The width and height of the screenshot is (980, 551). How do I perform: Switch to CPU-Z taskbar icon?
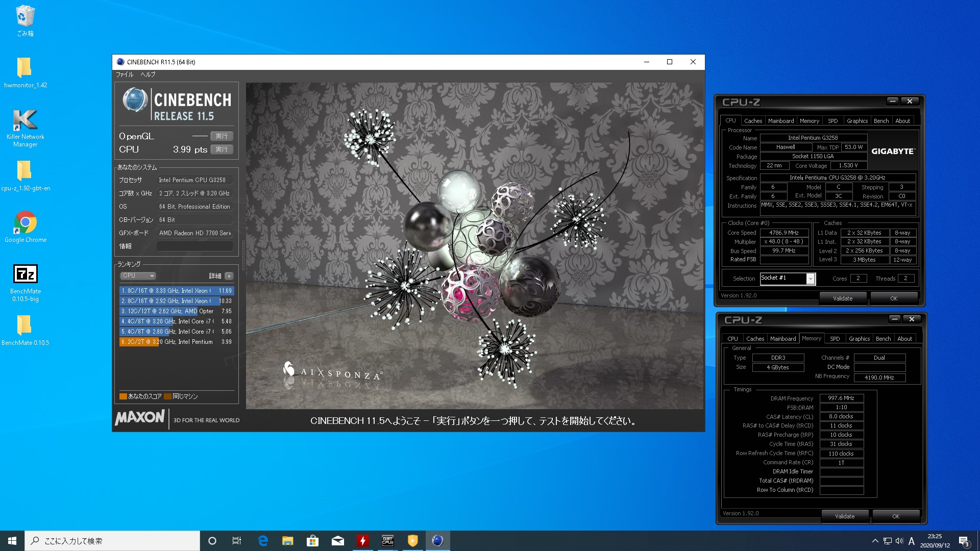387,541
